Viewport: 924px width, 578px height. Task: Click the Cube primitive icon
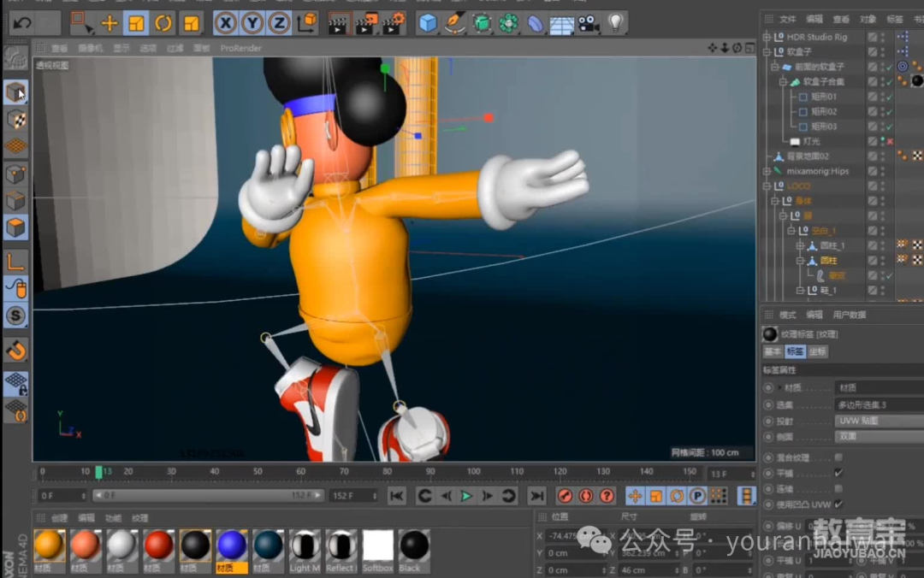(428, 24)
